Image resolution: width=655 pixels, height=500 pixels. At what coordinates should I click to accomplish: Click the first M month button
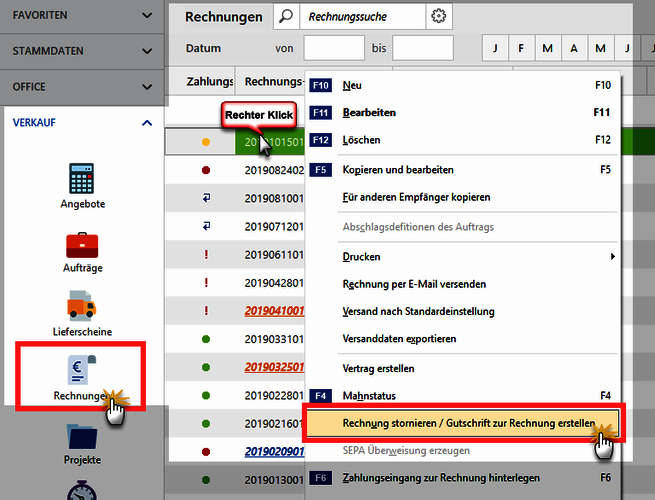coord(548,48)
